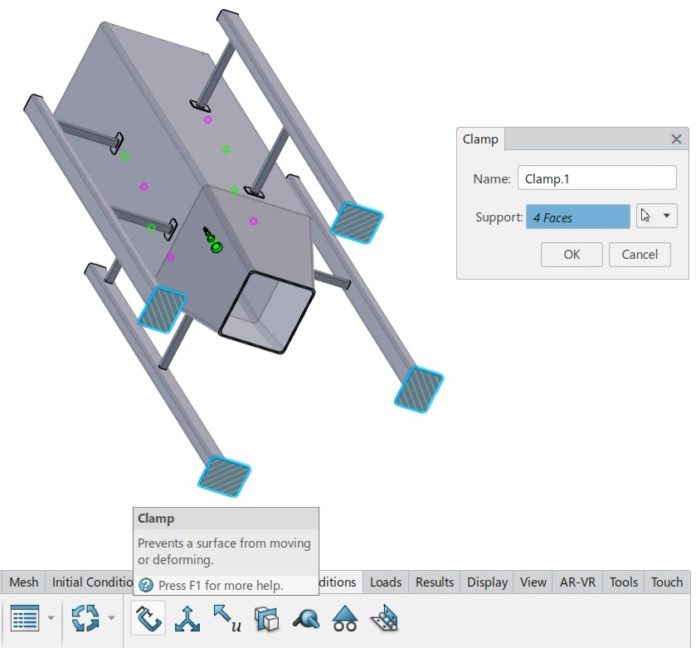Click the hatched planar symmetry icon

point(384,619)
